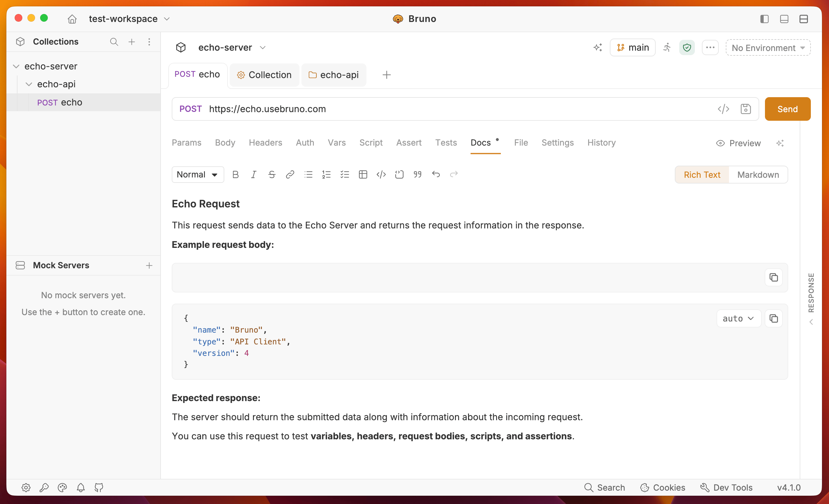This screenshot has width=829, height=504.
Task: Undo the last docs edit
Action: (x=436, y=175)
